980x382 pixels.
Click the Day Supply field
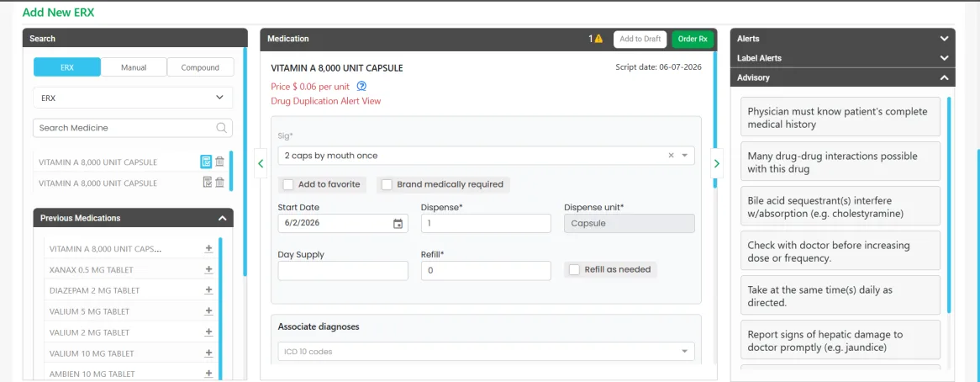pyautogui.click(x=343, y=271)
